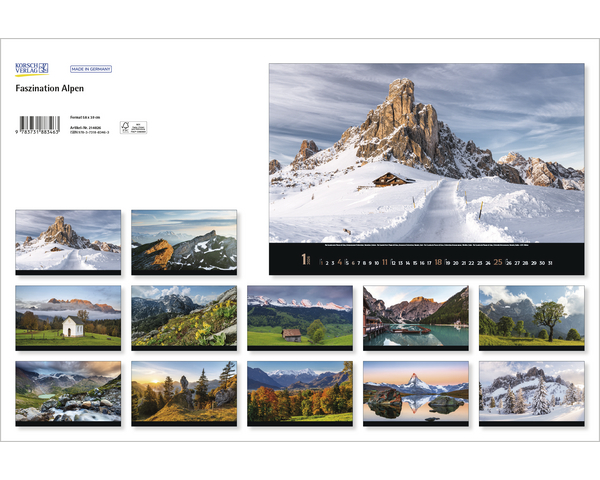The width and height of the screenshot is (600, 480).
Task: Open the turquoise lake with boathouse thumbnail
Action: point(416,316)
